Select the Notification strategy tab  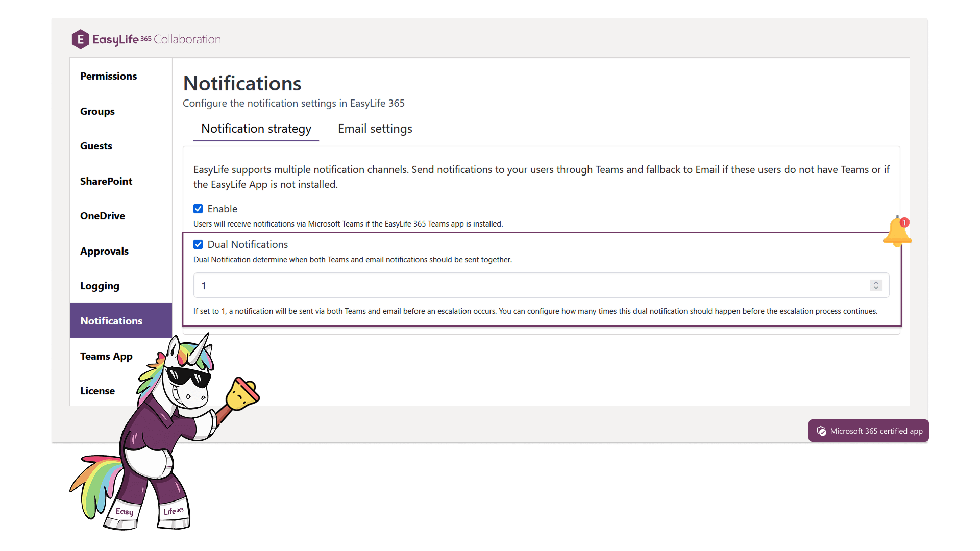click(x=256, y=129)
